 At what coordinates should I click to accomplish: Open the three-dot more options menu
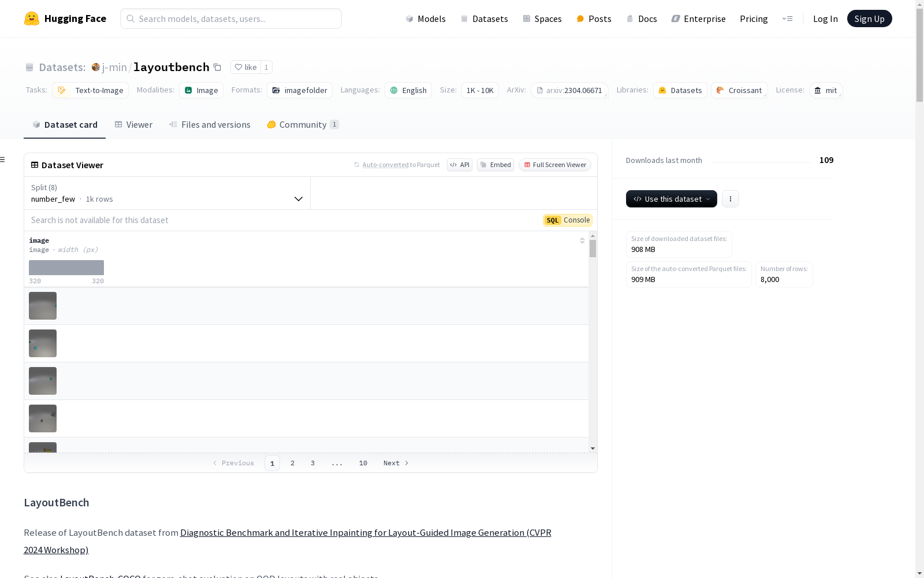pos(731,199)
